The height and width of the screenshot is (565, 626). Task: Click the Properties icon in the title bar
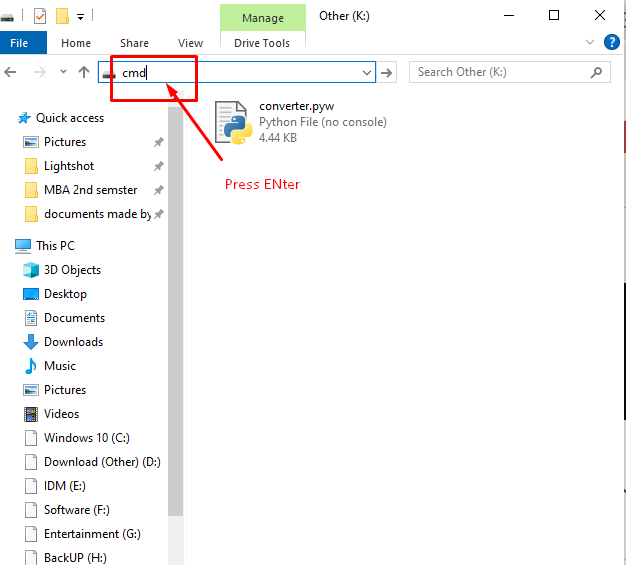[x=40, y=16]
